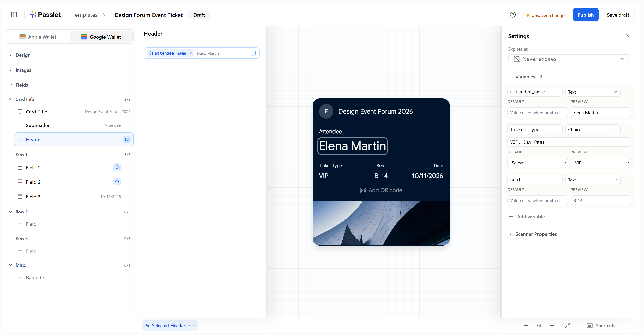
Task: Remove the attendee_name variable chip
Action: 190,53
